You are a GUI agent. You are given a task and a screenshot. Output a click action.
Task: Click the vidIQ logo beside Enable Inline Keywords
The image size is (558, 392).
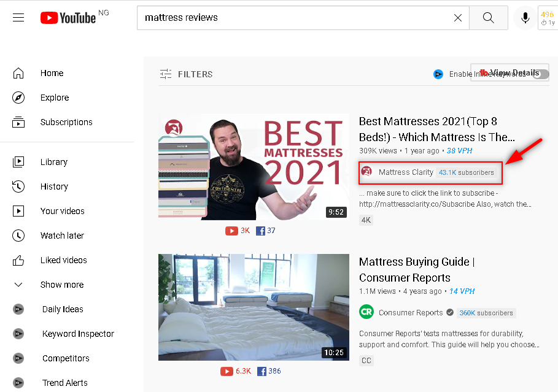(x=438, y=74)
